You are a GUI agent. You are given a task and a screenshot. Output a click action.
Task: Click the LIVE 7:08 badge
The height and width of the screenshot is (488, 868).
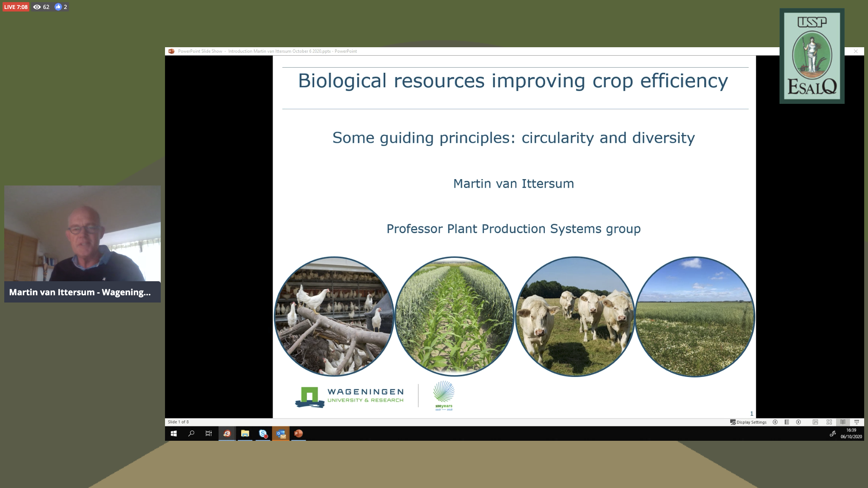[16, 7]
